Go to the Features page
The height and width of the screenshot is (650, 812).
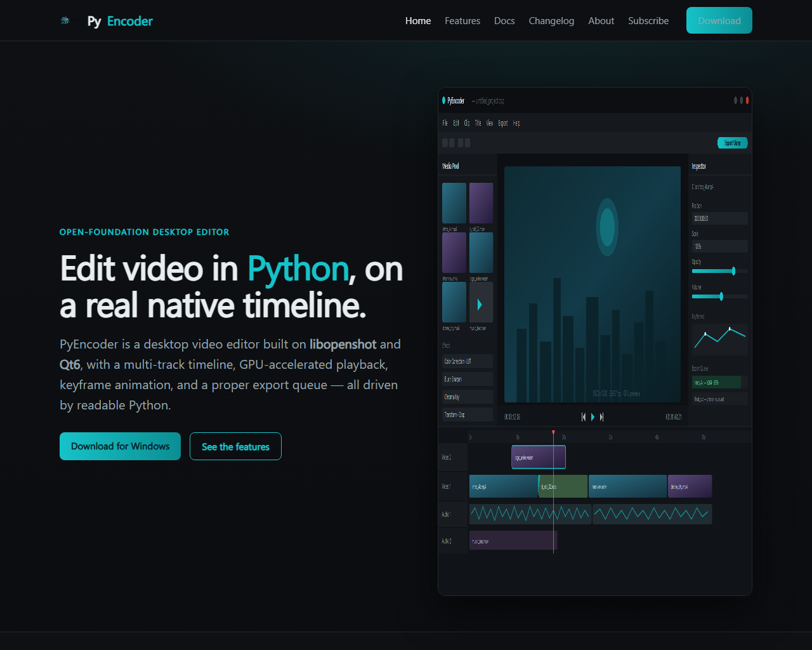[x=462, y=20]
